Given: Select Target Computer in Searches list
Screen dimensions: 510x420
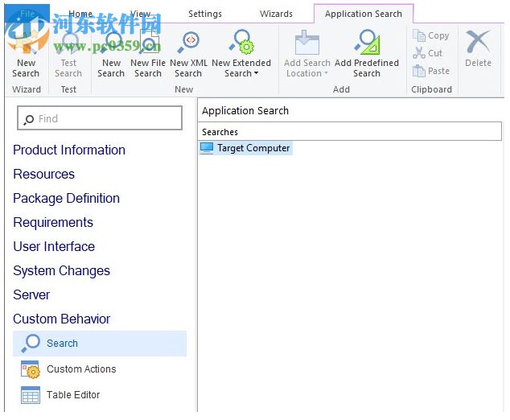Looking at the screenshot, I should (x=246, y=148).
